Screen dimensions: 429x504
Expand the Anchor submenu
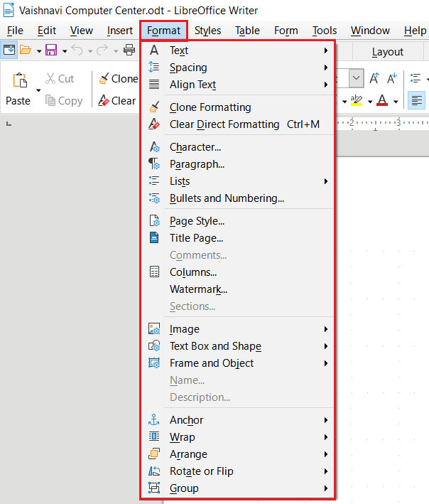point(238,420)
